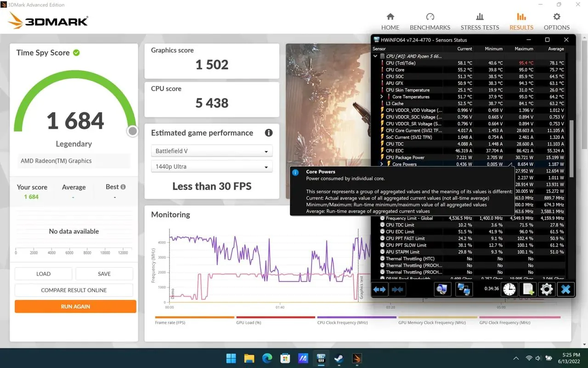
Task: Click the SAVE button
Action: tap(104, 274)
